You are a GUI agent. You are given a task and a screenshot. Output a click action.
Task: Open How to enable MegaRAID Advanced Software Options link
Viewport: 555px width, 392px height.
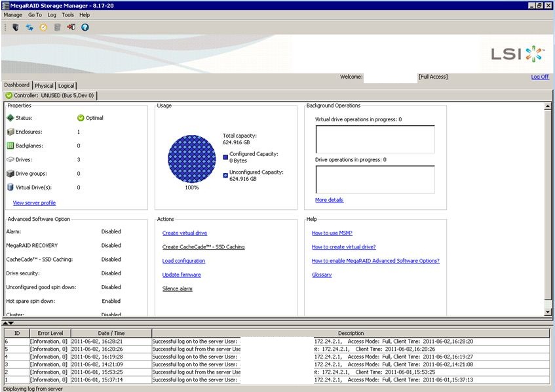pos(375,261)
